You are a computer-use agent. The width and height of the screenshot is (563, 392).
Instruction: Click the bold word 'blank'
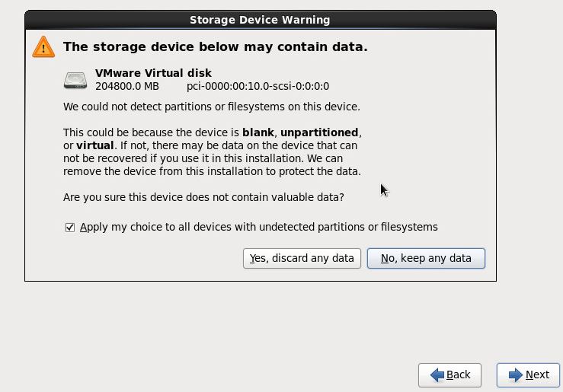pos(258,132)
